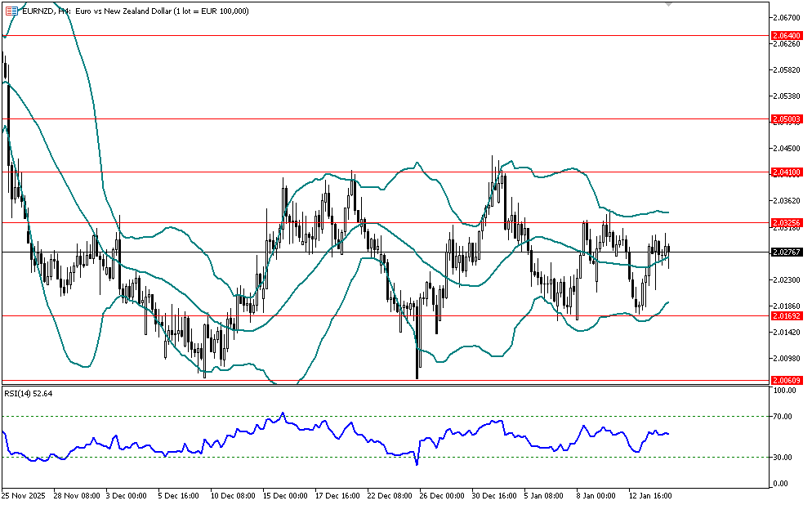Image resolution: width=812 pixels, height=505 pixels.
Task: Click the one-click trading icon beside EURNZD
Action: 11,11
